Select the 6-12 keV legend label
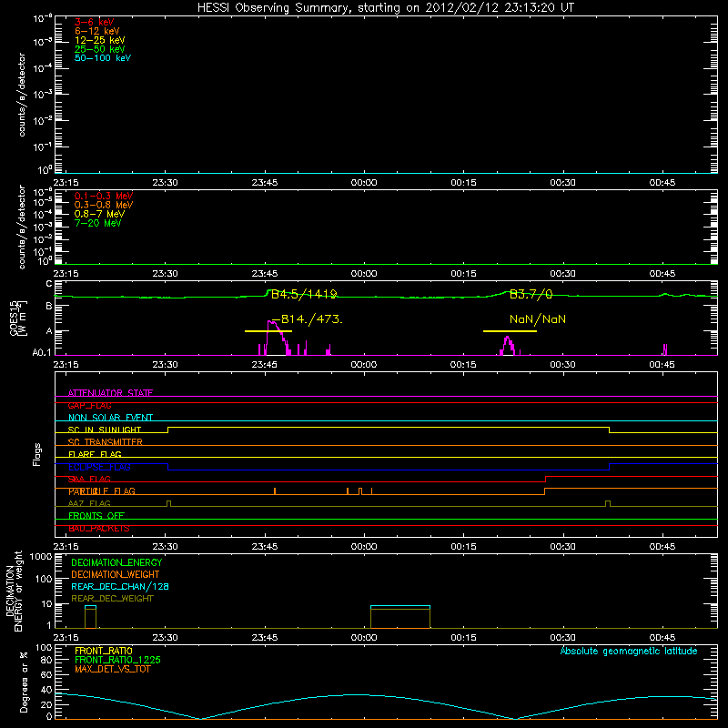728x728 pixels. 97,31
